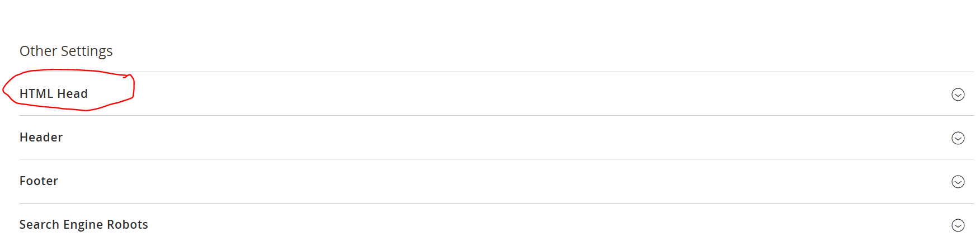980x236 pixels.
Task: Select the HTML Head accordion title
Action: [x=54, y=94]
